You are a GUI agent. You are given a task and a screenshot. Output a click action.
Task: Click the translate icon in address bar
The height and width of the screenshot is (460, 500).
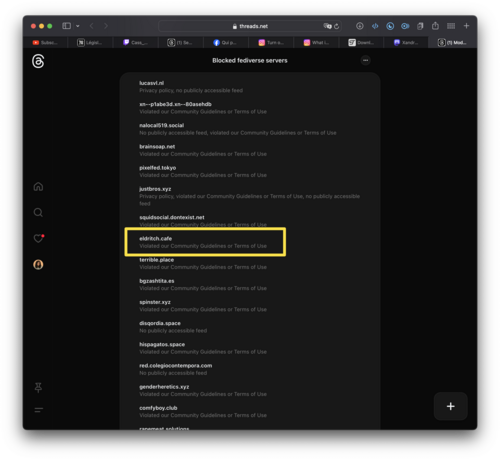327,26
